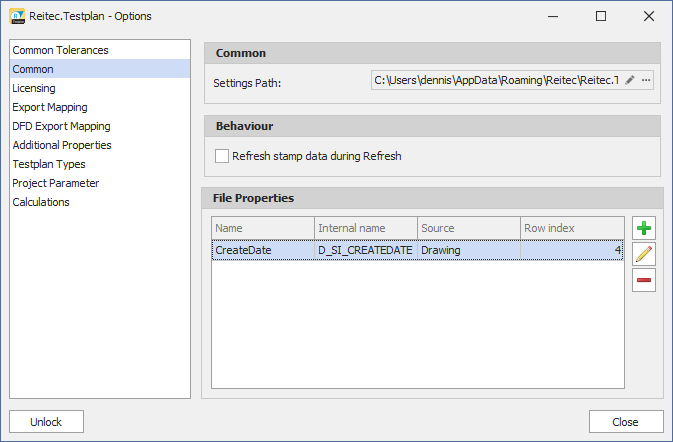Show the Testplan Types options
The width and height of the screenshot is (673, 442).
(49, 164)
